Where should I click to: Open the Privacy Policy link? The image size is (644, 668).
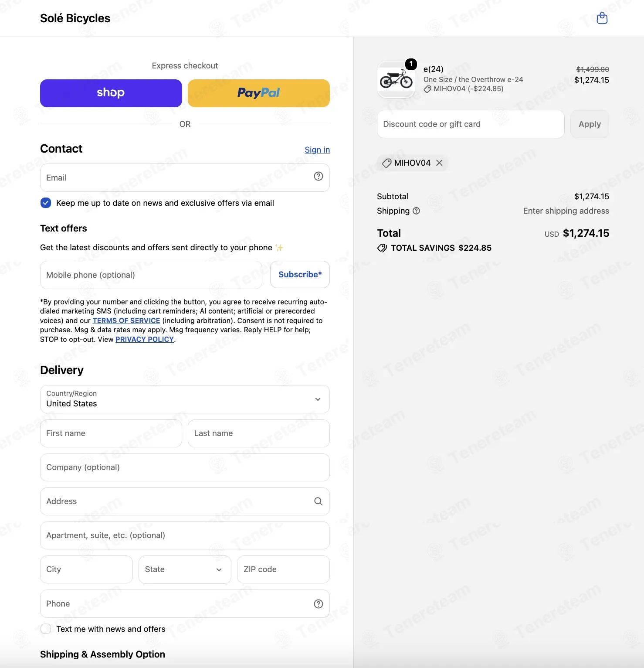[145, 339]
